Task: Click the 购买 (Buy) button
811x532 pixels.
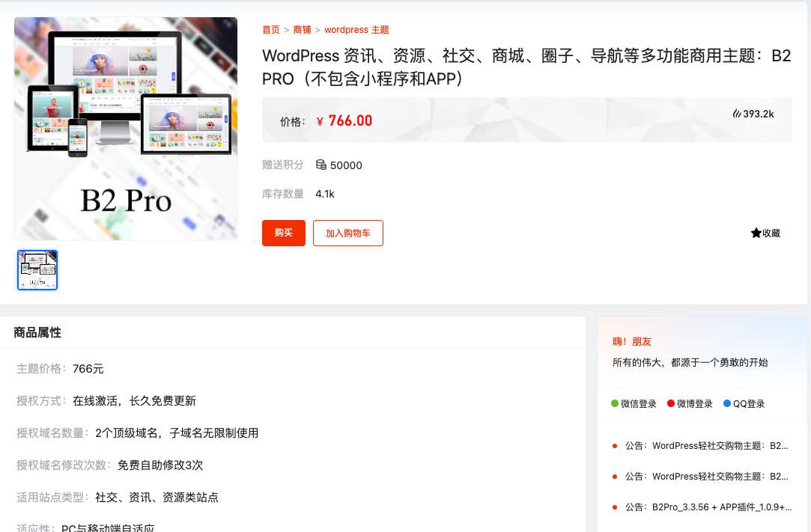Action: coord(283,233)
